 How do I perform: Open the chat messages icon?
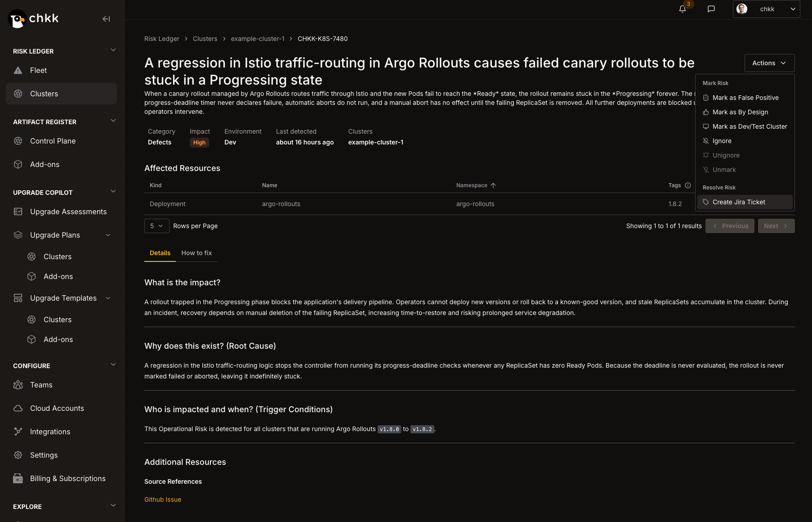click(711, 9)
